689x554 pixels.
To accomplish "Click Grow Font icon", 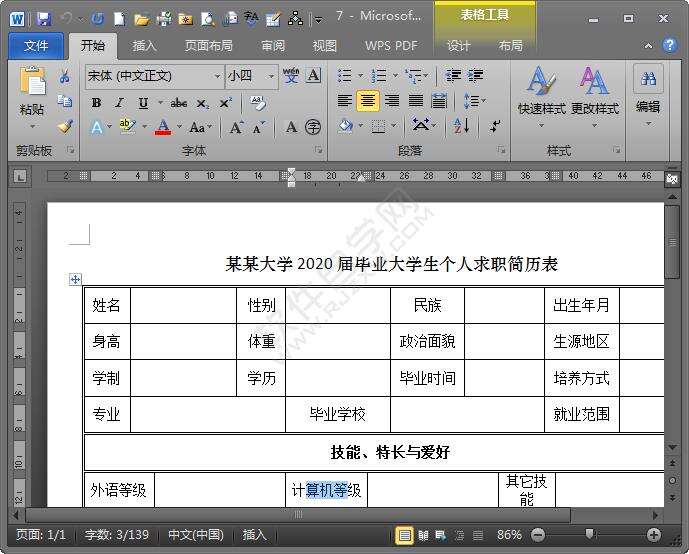I will pos(236,127).
